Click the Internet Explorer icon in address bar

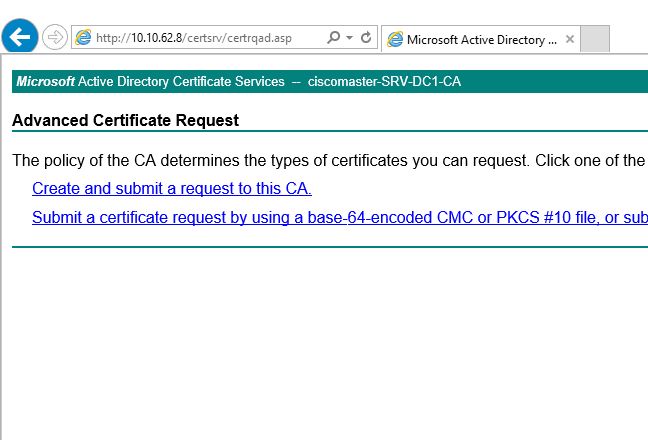[83, 38]
